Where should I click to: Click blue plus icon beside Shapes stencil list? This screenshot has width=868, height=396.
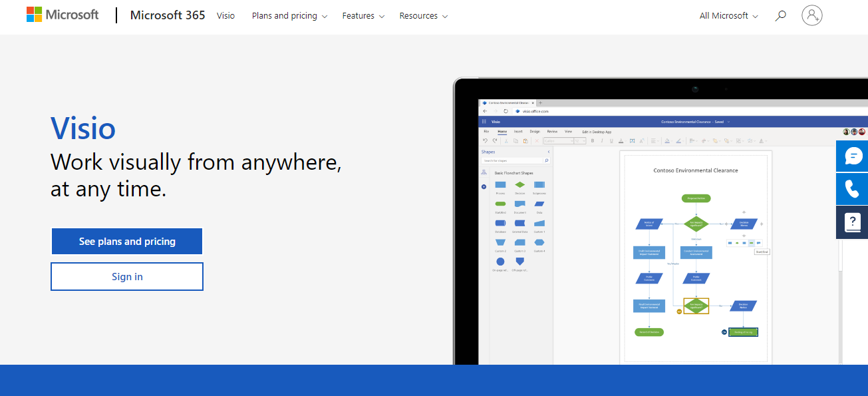tap(484, 186)
